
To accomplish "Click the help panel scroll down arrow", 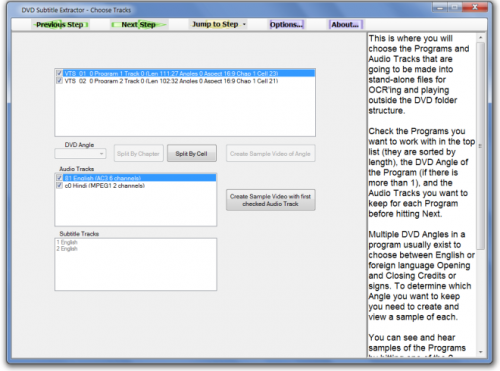I will tap(480, 352).
